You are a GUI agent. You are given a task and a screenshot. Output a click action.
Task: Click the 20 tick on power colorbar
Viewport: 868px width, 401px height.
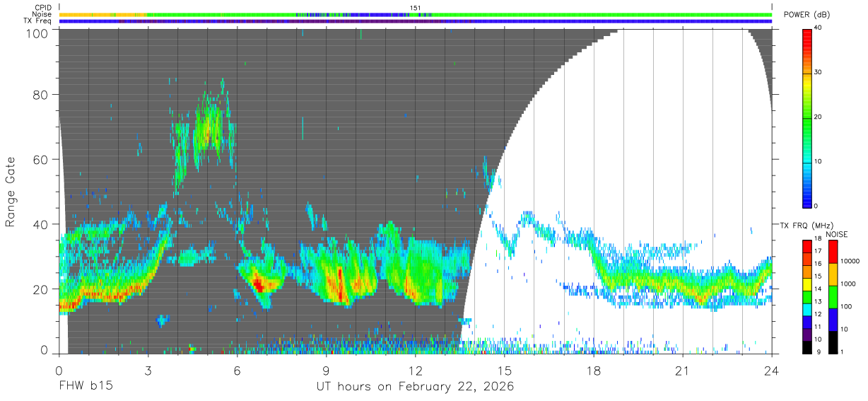pos(819,117)
